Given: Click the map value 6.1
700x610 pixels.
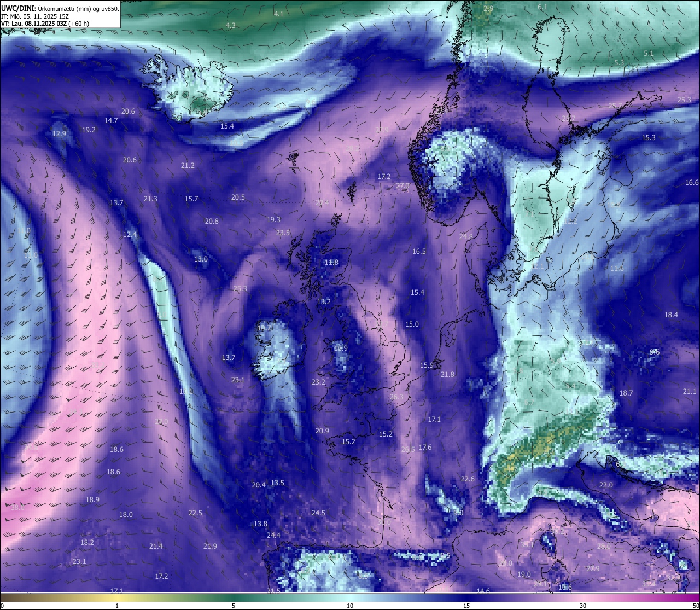Looking at the screenshot, I should point(542,7).
